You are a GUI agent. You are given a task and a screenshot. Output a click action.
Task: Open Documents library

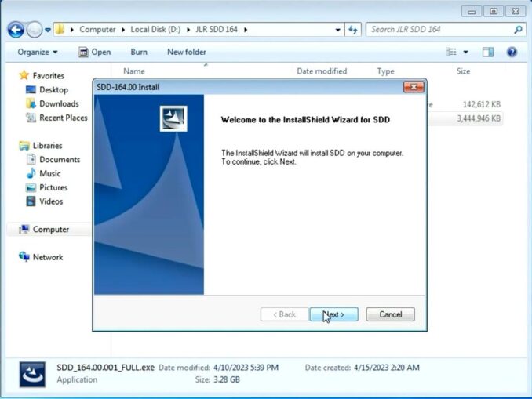pyautogui.click(x=60, y=159)
